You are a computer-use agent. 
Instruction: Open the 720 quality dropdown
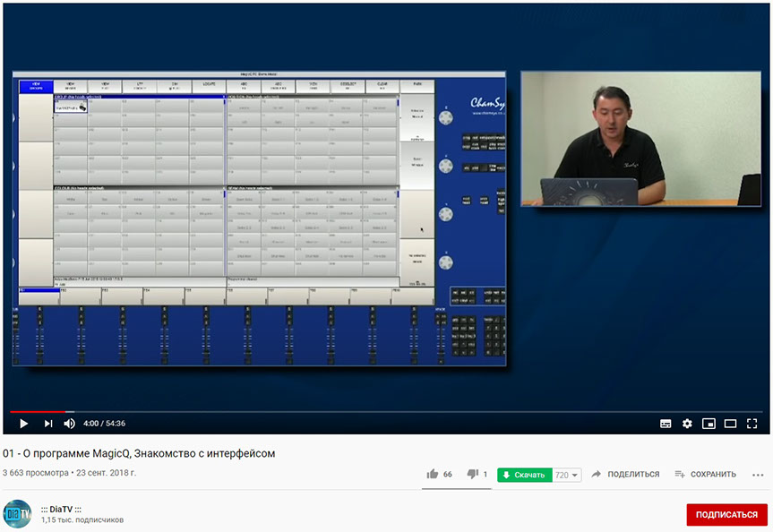point(567,475)
